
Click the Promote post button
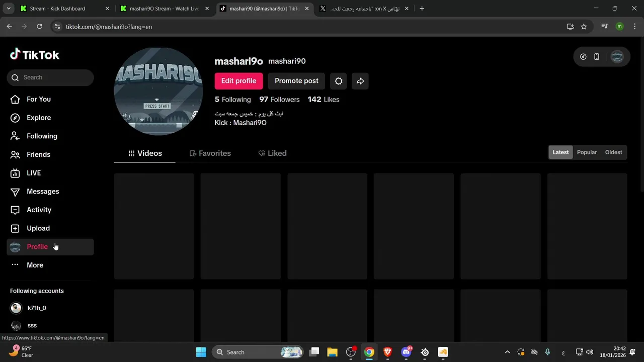tap(296, 81)
